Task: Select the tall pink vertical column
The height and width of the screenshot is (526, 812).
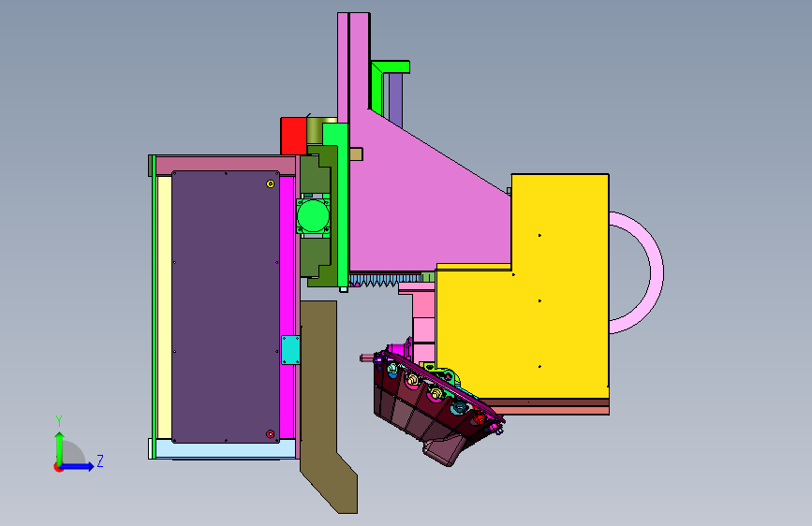Action: pyautogui.click(x=344, y=67)
